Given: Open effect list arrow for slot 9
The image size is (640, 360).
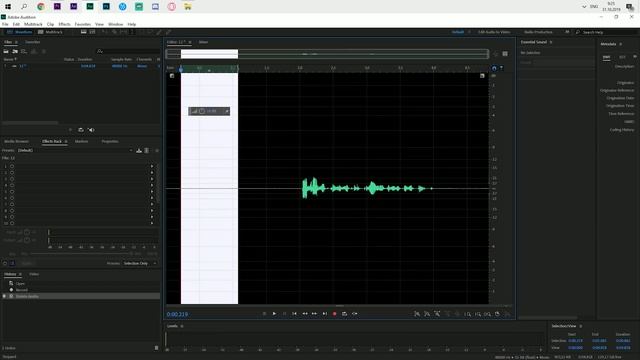Looking at the screenshot, I should click(152, 217).
